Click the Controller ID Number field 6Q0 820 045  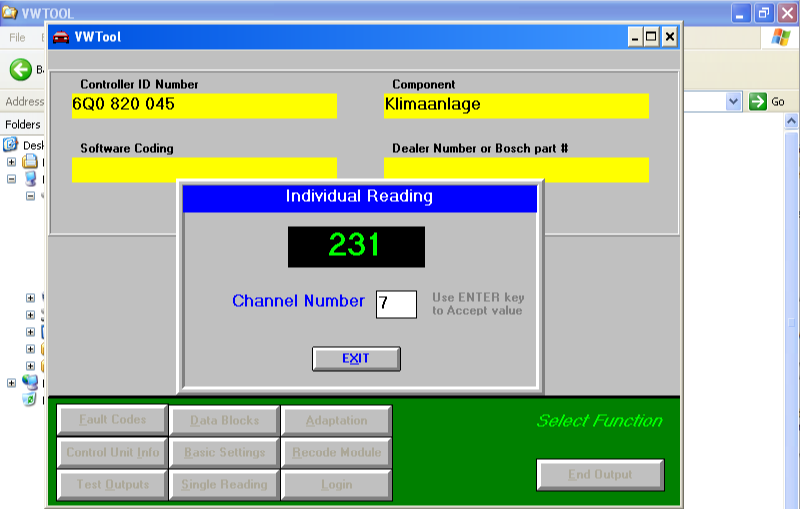point(204,106)
